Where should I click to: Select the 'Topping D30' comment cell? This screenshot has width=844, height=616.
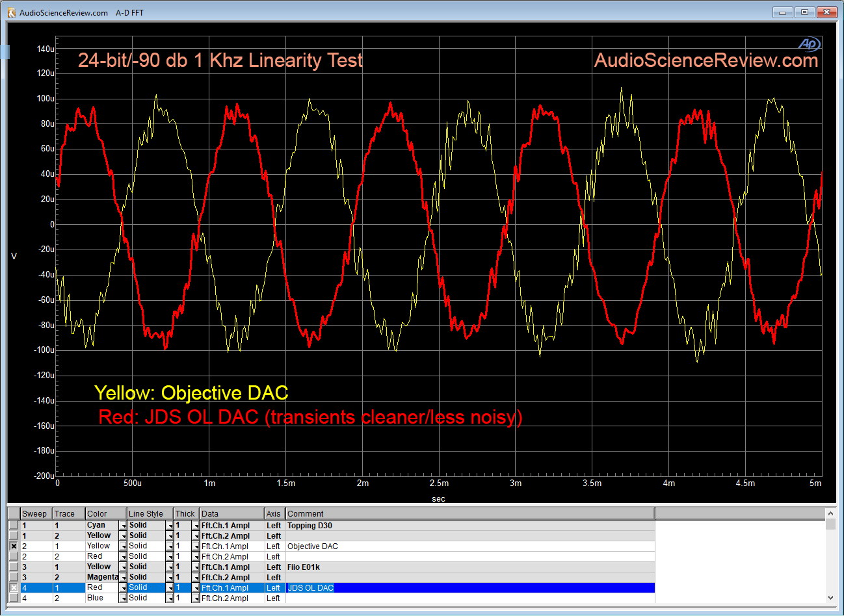pyautogui.click(x=470, y=526)
